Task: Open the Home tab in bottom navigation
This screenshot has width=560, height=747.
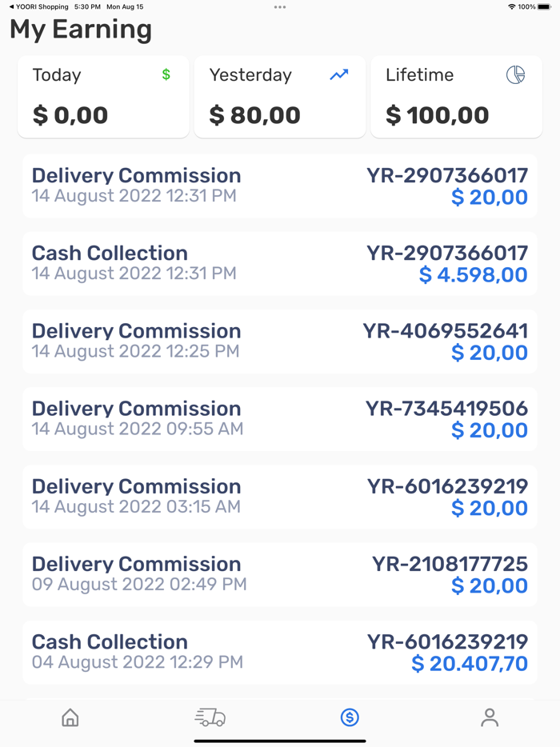Action: pyautogui.click(x=70, y=718)
